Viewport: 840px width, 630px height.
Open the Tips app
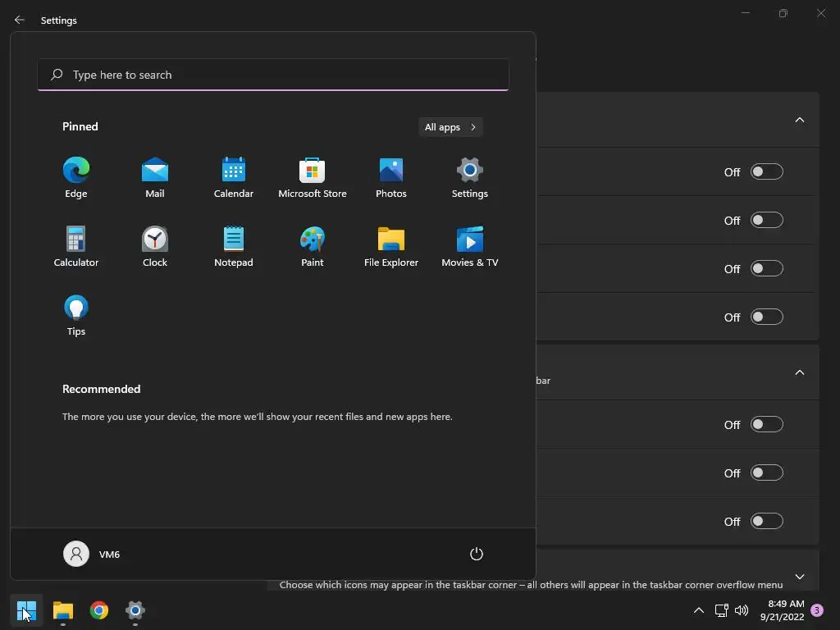(x=76, y=316)
